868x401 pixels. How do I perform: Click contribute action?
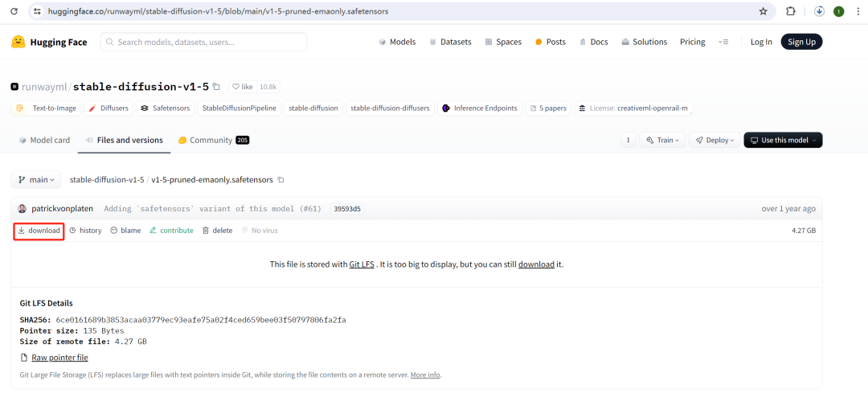click(172, 231)
